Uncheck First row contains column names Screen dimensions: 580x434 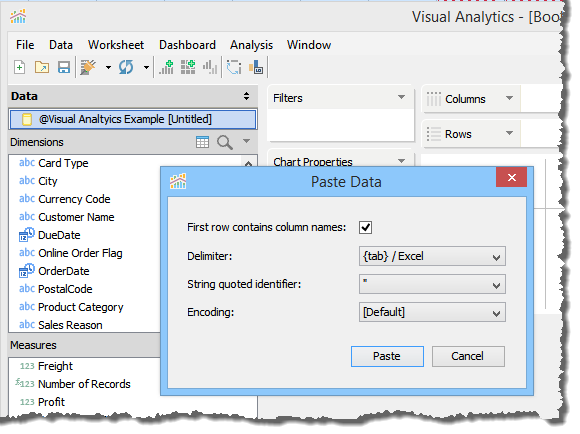click(365, 227)
